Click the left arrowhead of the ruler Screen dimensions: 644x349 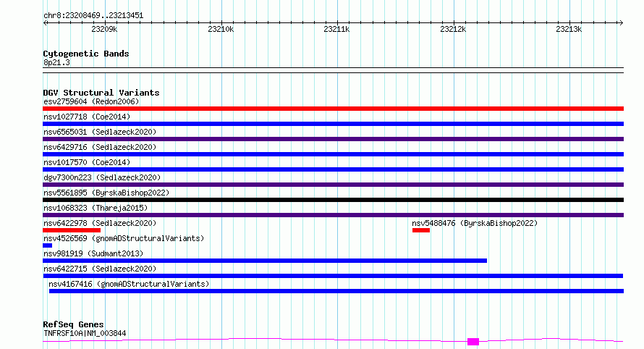click(x=45, y=23)
